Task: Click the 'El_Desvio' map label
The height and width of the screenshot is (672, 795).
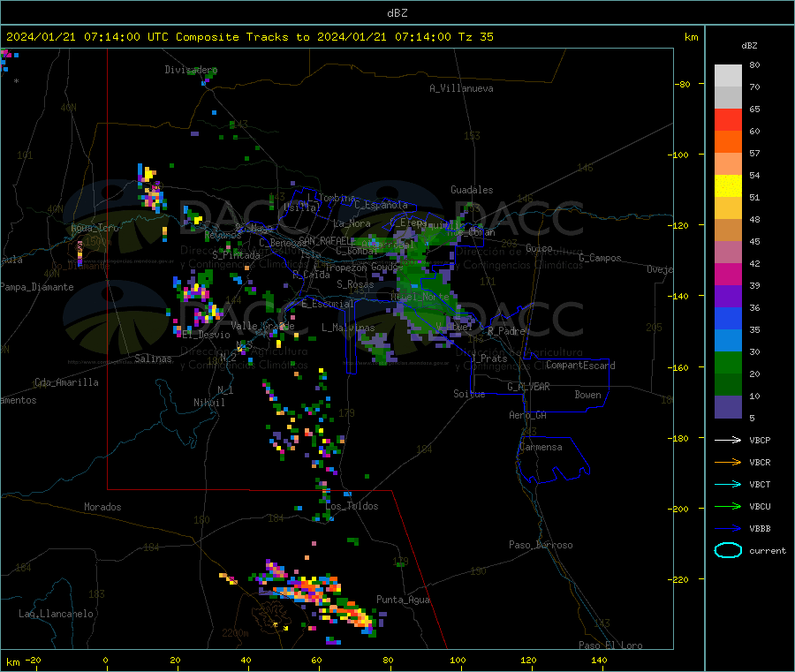Action: tap(207, 335)
